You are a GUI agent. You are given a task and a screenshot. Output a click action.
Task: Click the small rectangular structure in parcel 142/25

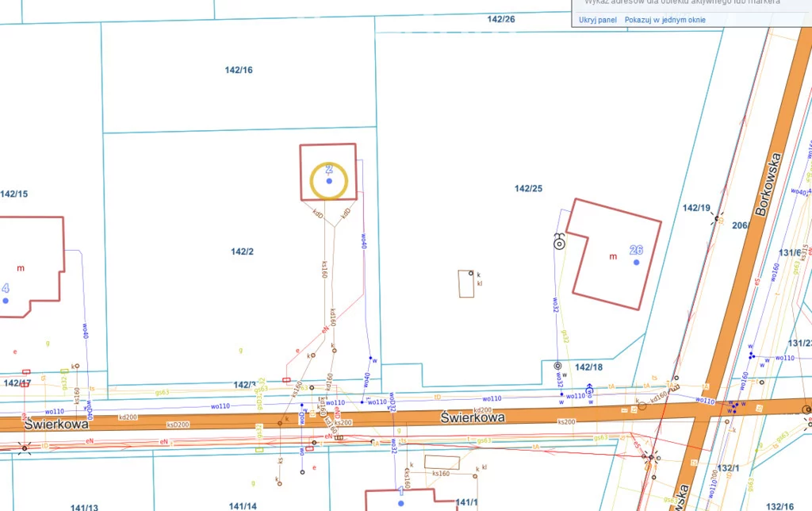coord(466,283)
